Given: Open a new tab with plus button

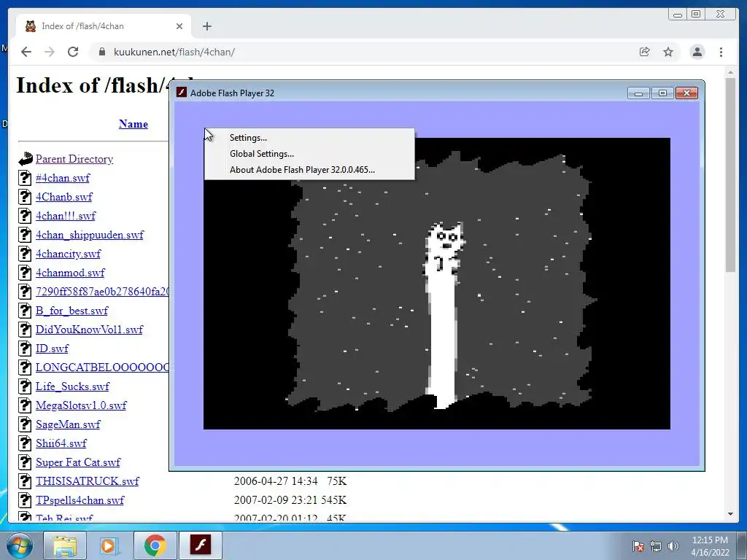Looking at the screenshot, I should click(206, 26).
